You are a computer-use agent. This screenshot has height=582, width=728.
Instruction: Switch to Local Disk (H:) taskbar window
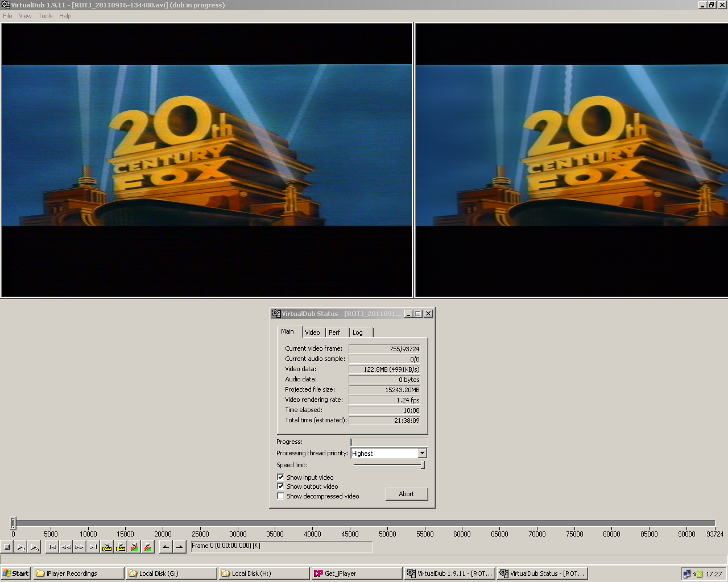click(x=264, y=573)
